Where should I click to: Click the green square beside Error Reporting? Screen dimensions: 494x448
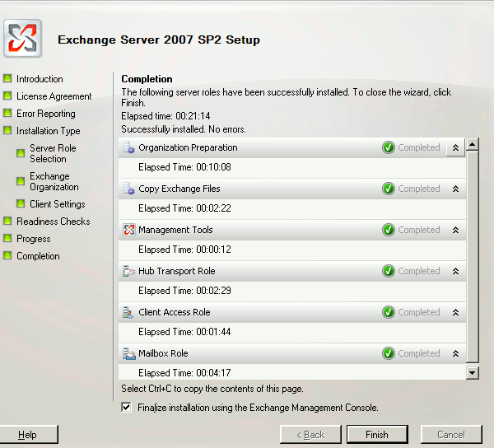click(x=7, y=113)
